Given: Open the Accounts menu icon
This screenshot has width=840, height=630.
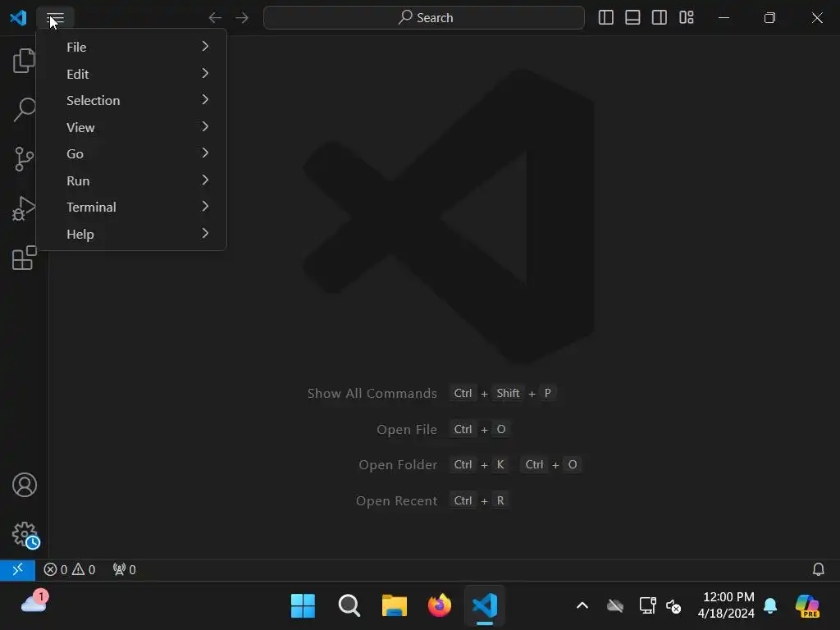Looking at the screenshot, I should point(25,485).
